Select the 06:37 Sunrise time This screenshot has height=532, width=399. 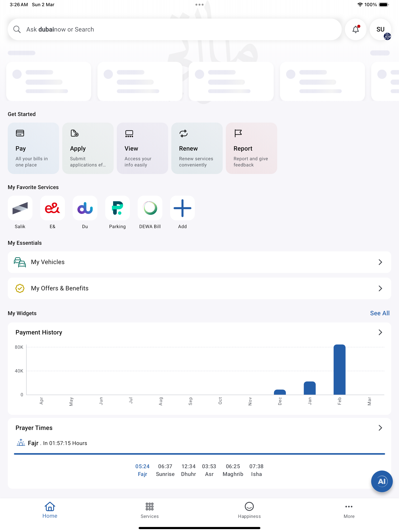coord(165,470)
